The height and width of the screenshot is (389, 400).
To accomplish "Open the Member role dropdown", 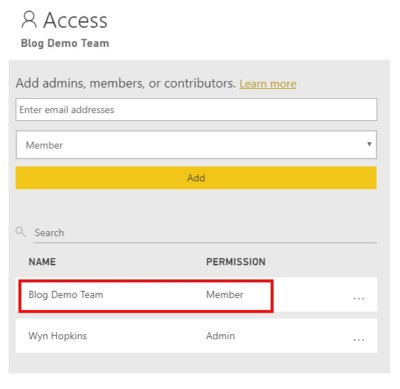I will pyautogui.click(x=196, y=145).
